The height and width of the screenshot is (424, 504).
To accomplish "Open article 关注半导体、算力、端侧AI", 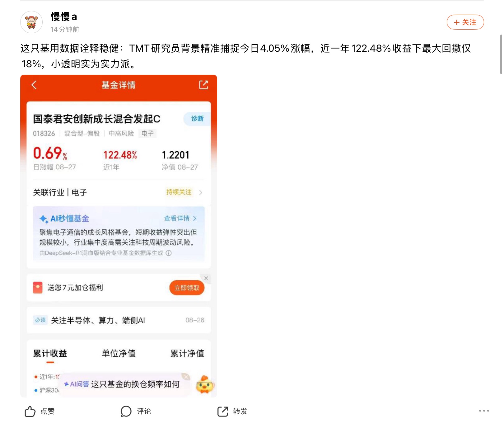I will (x=98, y=320).
